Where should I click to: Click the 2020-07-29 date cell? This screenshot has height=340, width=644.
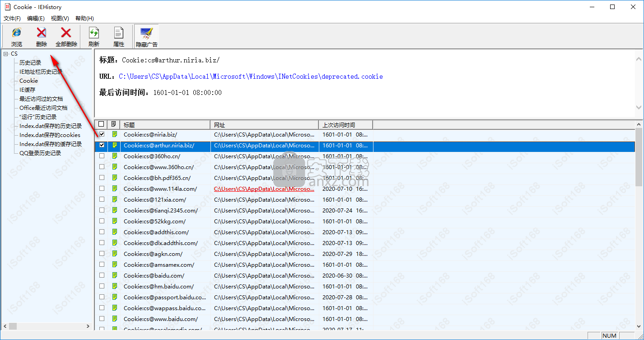[345, 254]
